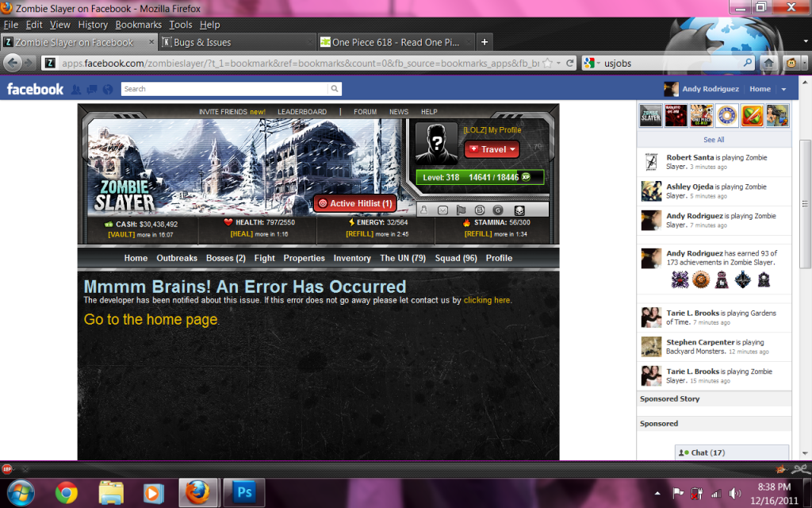Open Facebook messages icon
This screenshot has width=812, height=508.
[x=92, y=89]
